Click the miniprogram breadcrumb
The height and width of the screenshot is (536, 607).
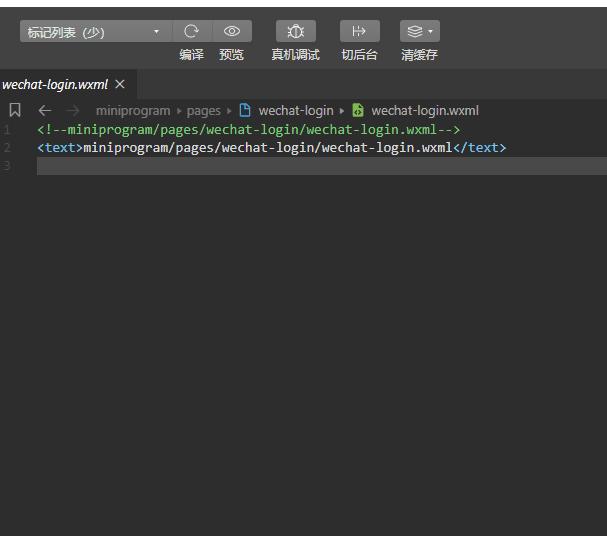(133, 111)
